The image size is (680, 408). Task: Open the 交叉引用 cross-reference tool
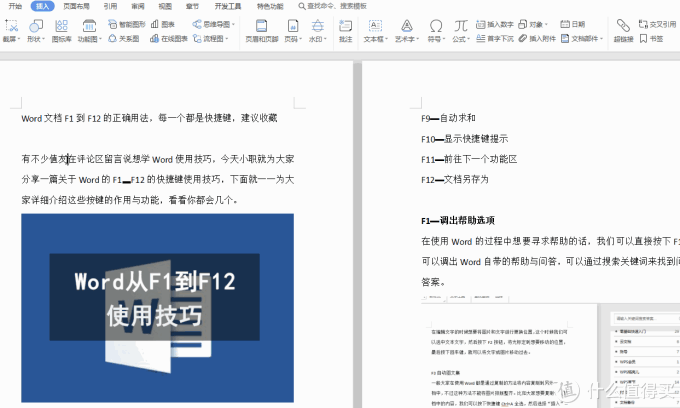(x=657, y=24)
